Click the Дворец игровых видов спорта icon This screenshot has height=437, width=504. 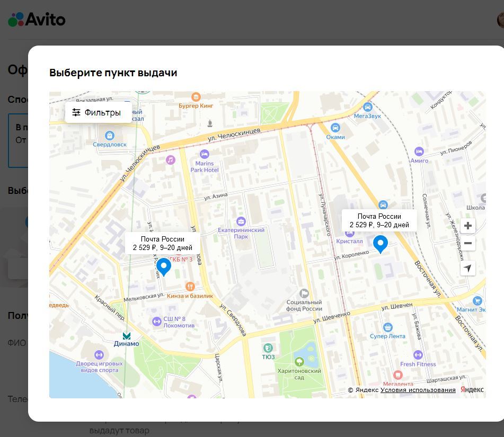(x=99, y=355)
